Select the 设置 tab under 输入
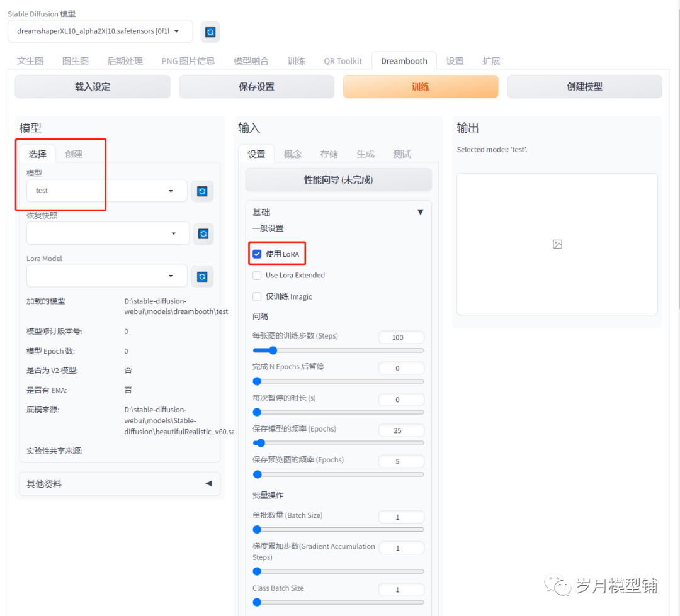The image size is (680, 616). pyautogui.click(x=256, y=154)
